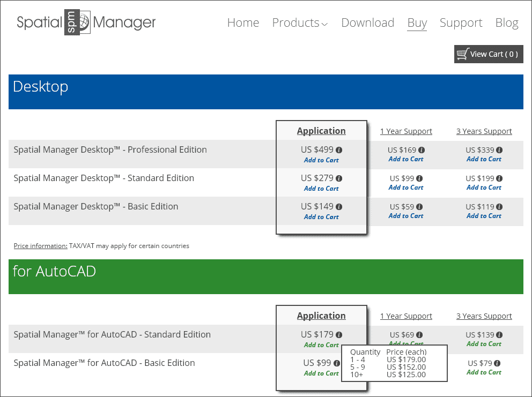Click info icon beside Desktop US $99 support
This screenshot has width=532, height=397.
tap(419, 178)
